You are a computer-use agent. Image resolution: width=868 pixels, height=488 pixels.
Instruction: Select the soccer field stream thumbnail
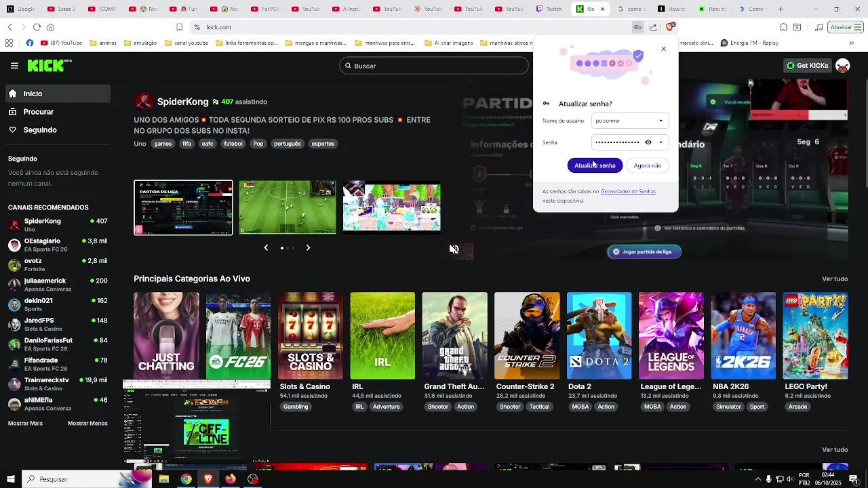288,207
